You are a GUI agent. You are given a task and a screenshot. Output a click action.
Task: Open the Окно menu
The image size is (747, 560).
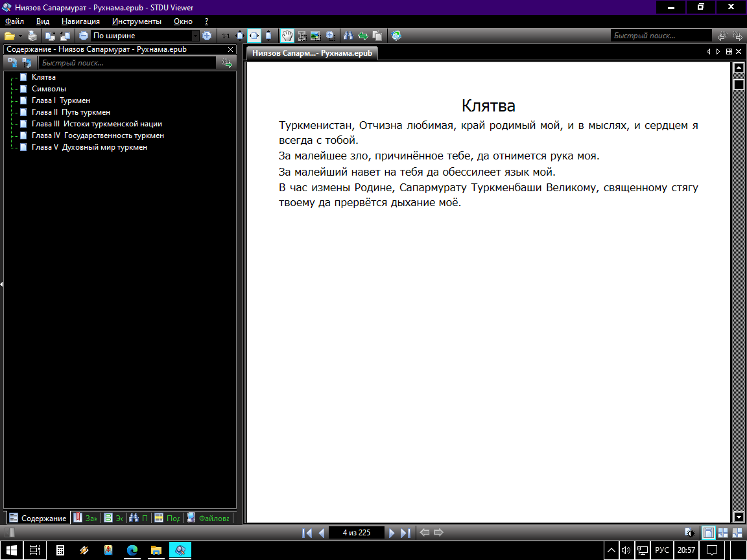pyautogui.click(x=183, y=21)
